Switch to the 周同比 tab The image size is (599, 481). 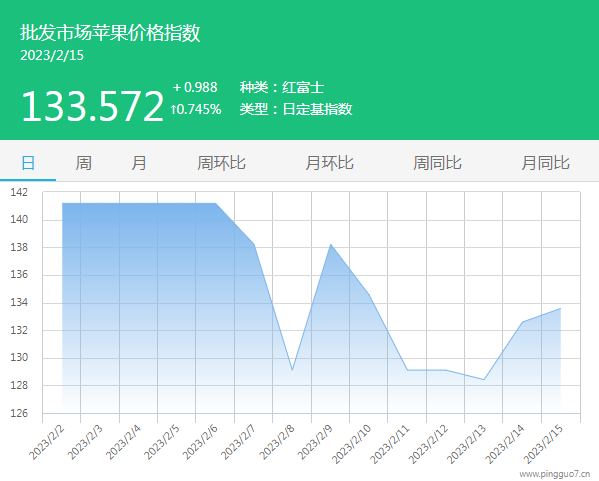437,163
